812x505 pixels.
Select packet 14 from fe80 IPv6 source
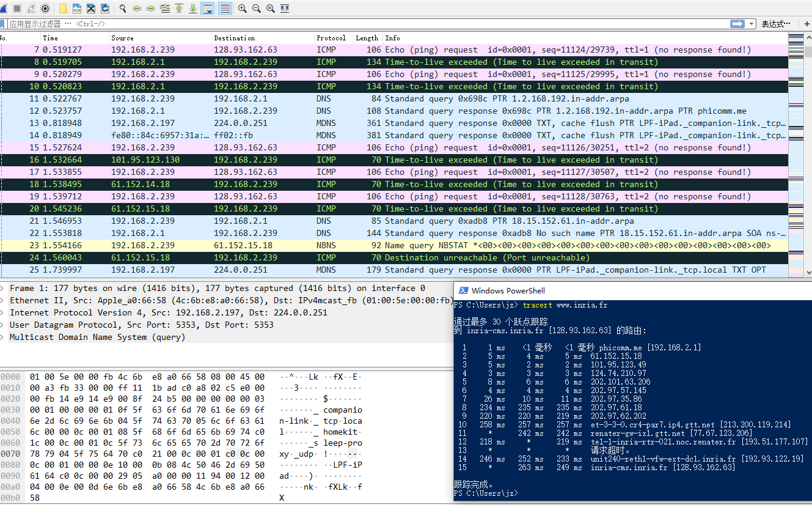click(393, 135)
